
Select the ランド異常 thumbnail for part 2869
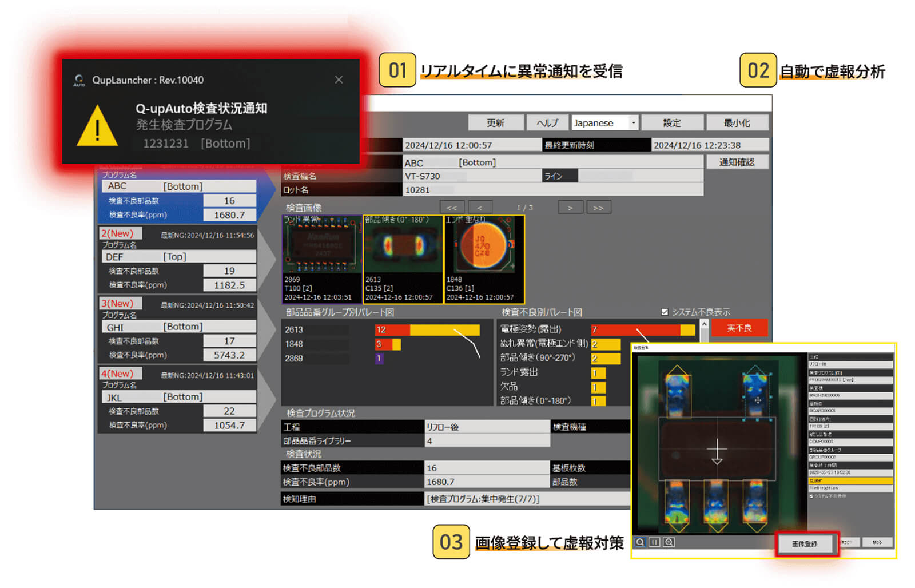coord(322,259)
